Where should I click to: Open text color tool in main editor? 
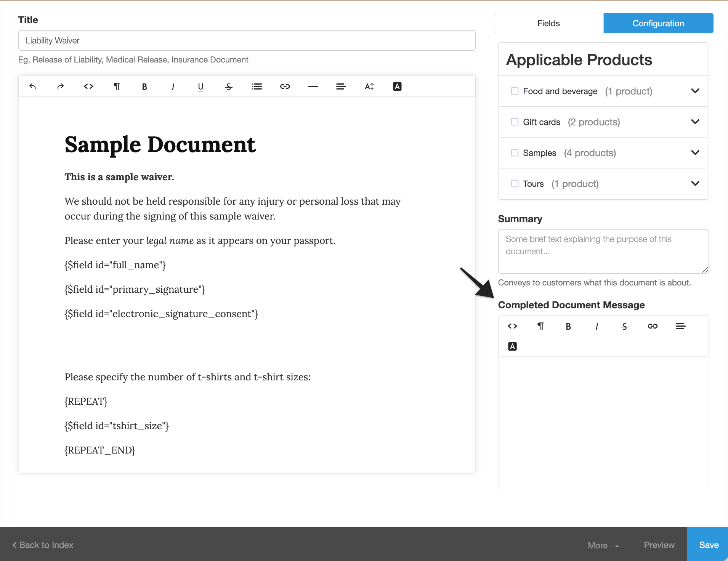[397, 87]
